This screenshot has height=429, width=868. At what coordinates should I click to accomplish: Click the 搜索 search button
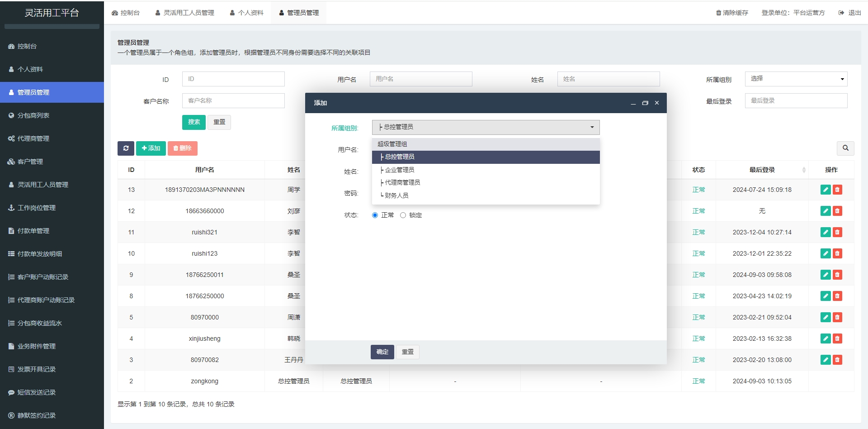click(193, 122)
